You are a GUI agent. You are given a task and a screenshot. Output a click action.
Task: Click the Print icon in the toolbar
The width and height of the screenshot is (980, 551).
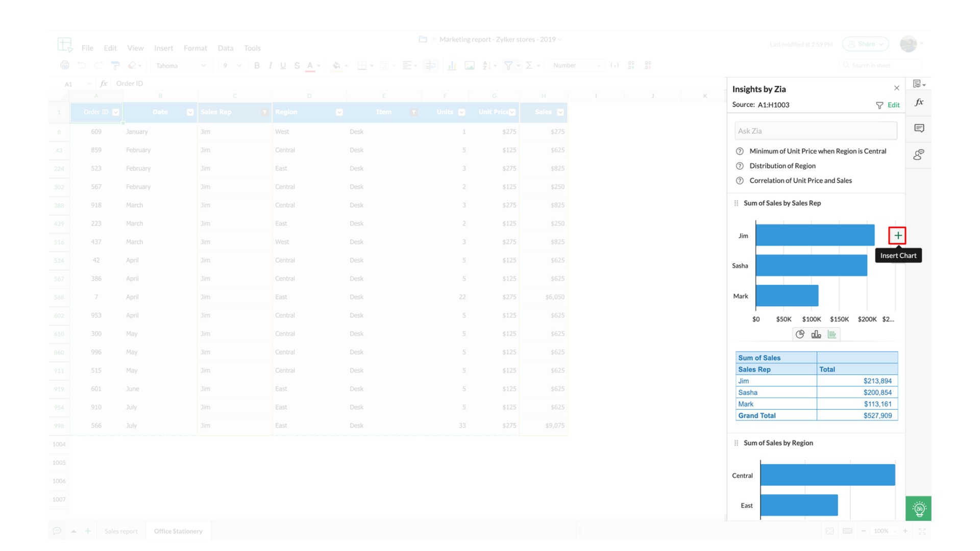coord(65,65)
